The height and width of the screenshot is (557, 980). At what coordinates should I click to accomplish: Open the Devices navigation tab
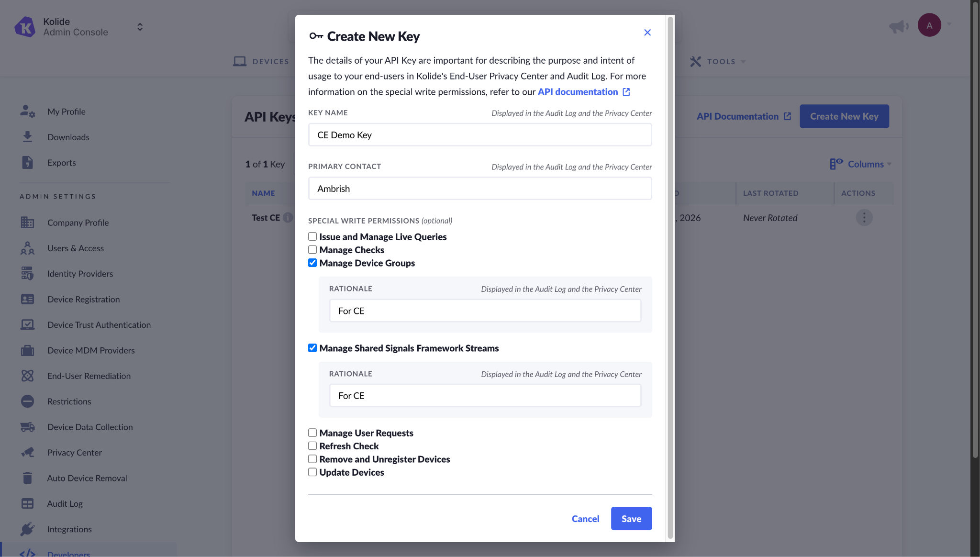pyautogui.click(x=261, y=61)
